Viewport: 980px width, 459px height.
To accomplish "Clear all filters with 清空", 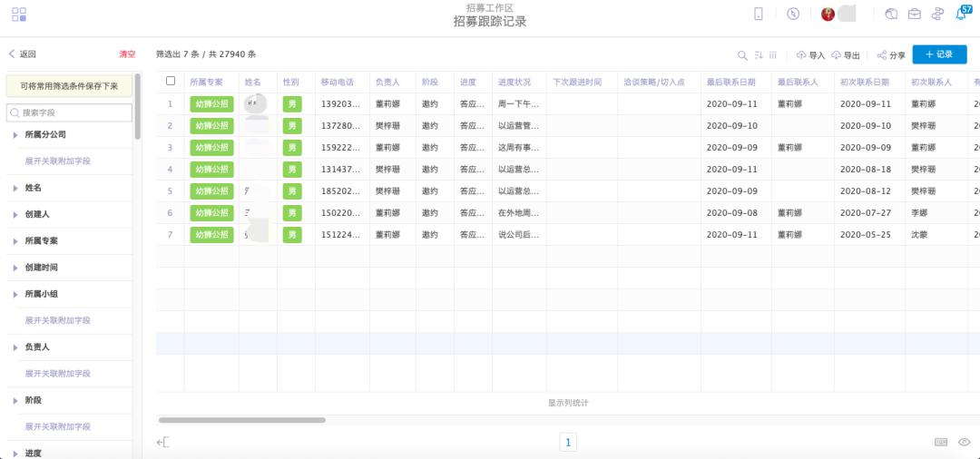I will (x=127, y=54).
